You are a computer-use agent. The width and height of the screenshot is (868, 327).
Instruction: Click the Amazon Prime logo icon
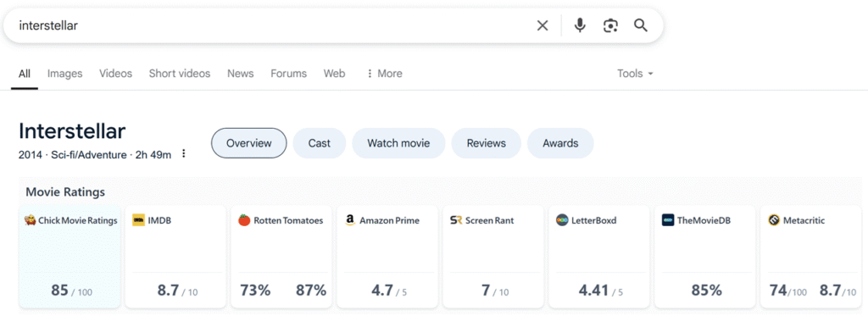(350, 220)
